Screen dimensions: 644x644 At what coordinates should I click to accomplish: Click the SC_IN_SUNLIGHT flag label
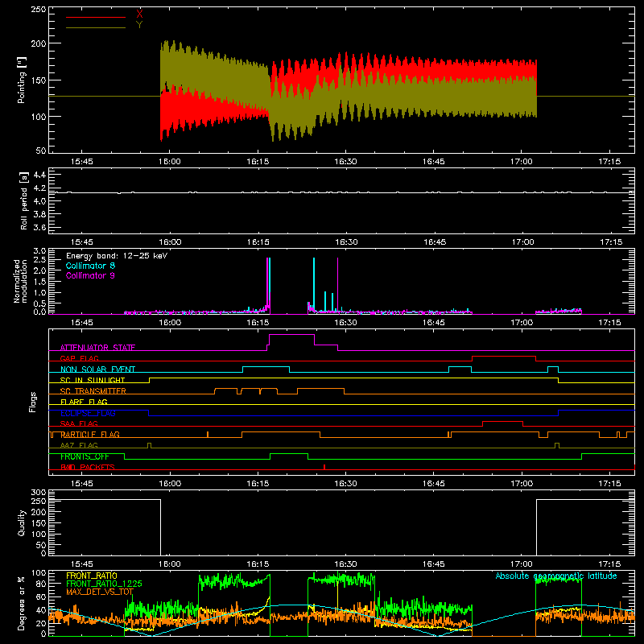pyautogui.click(x=93, y=380)
